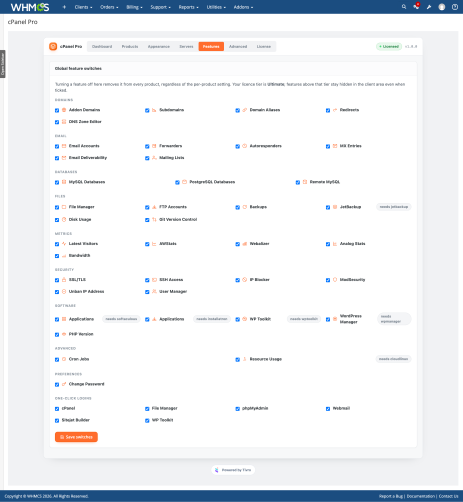
Task: Open the Addons dropdown menu
Action: click(x=243, y=7)
